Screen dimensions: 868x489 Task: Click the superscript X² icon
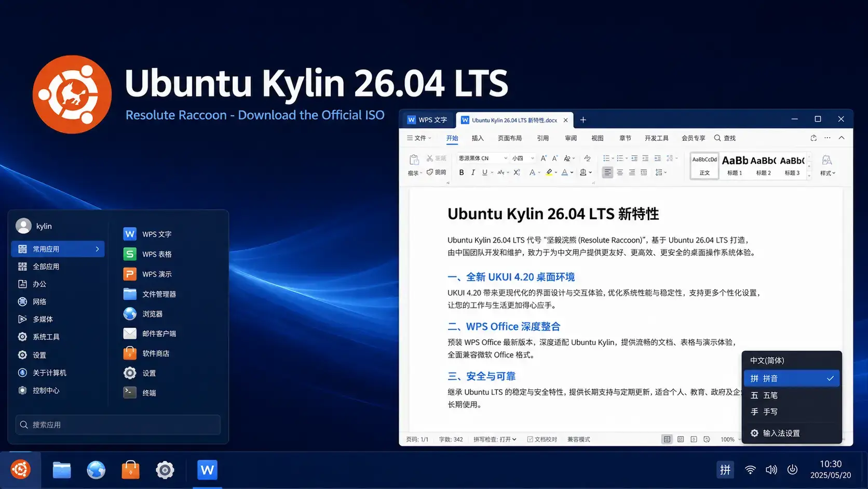tap(517, 173)
